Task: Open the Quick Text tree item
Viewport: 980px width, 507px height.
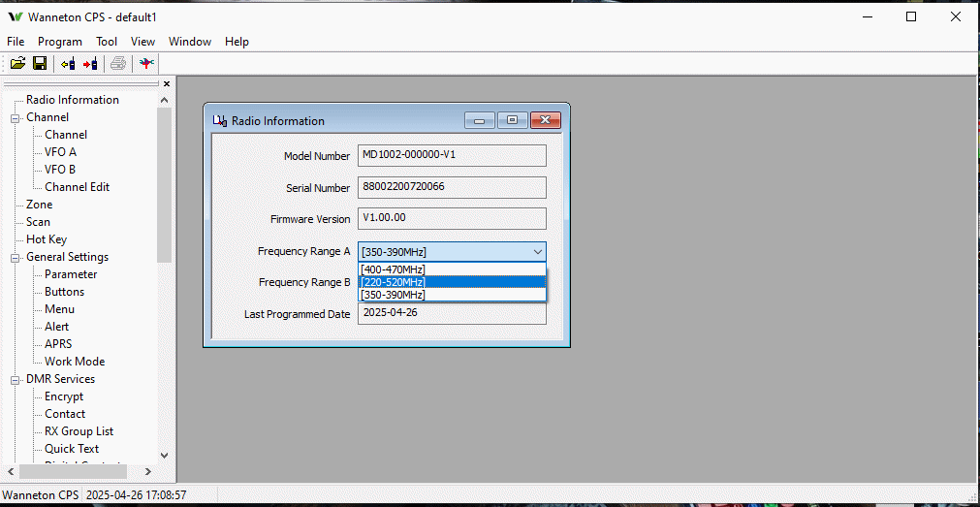Action: [72, 450]
